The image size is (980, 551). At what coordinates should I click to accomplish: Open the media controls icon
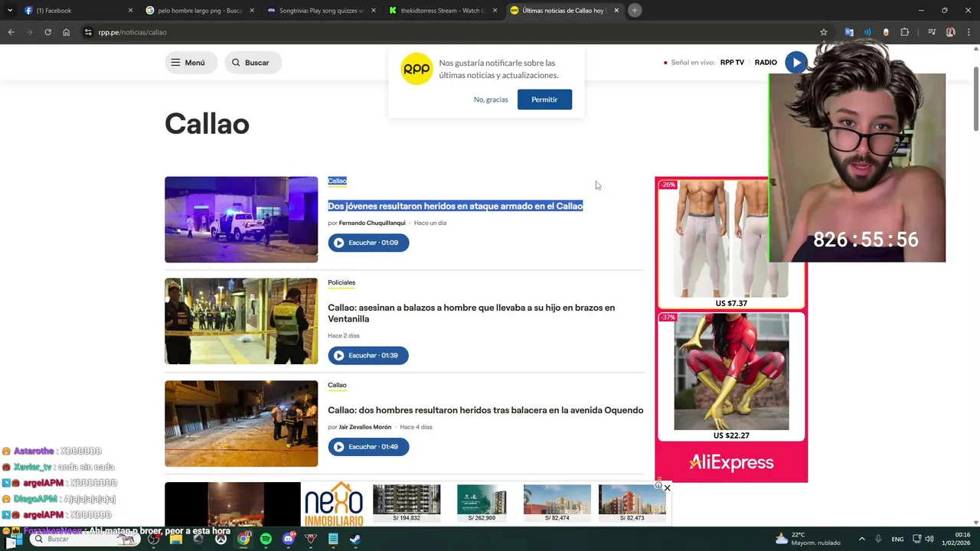tap(932, 32)
